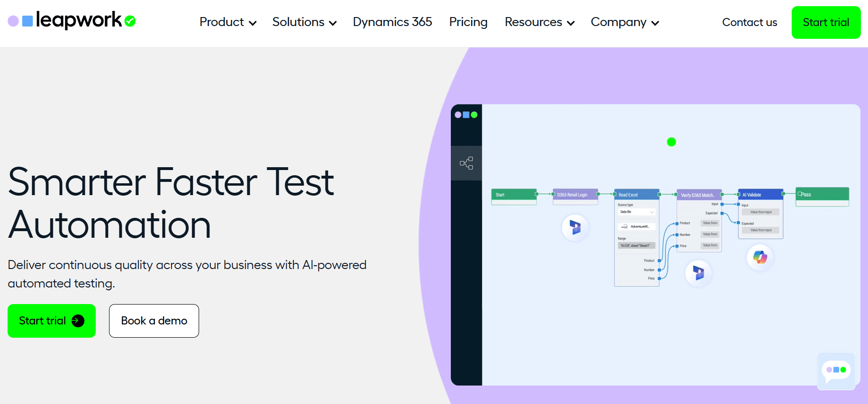This screenshot has width=868, height=404.
Task: Click the green verified check badge on logo
Action: [x=130, y=21]
